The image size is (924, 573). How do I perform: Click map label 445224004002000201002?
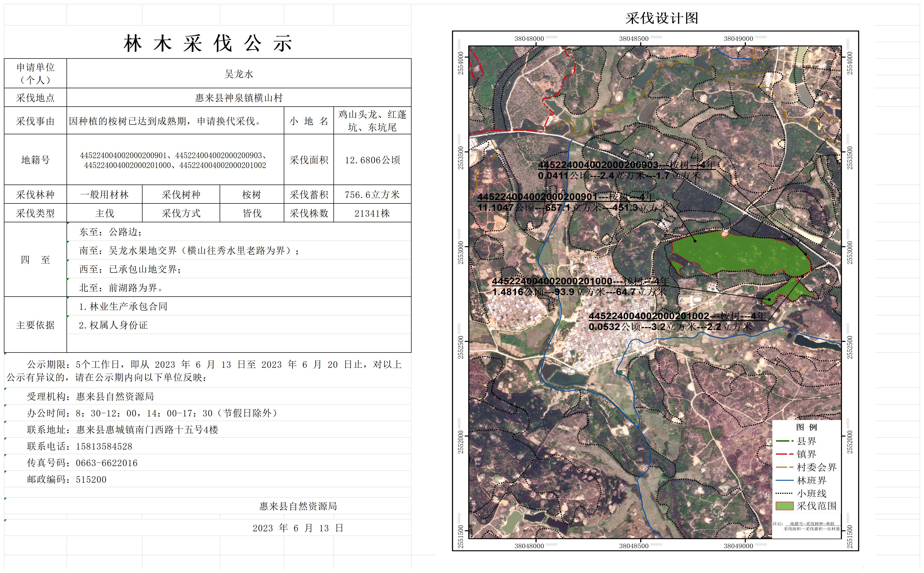tap(648, 316)
